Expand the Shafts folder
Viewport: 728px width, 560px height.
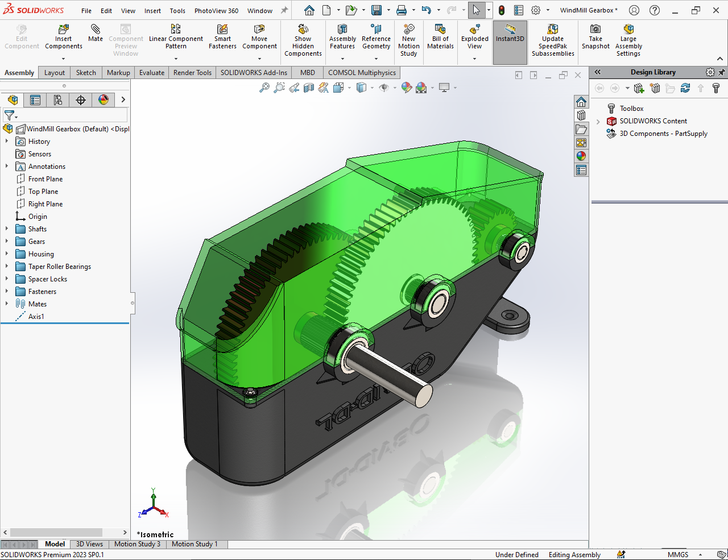[x=7, y=229]
